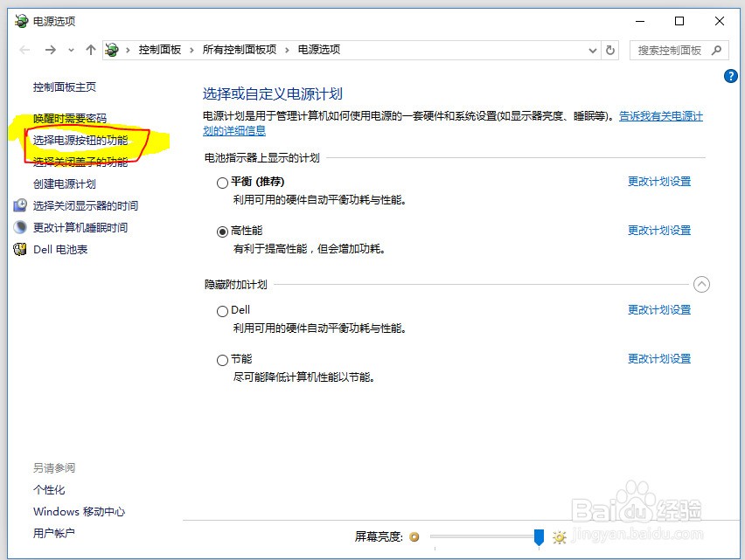This screenshot has width=745, height=560.
Task: Click 更改计划设置 for 高性能 plan
Action: point(658,231)
